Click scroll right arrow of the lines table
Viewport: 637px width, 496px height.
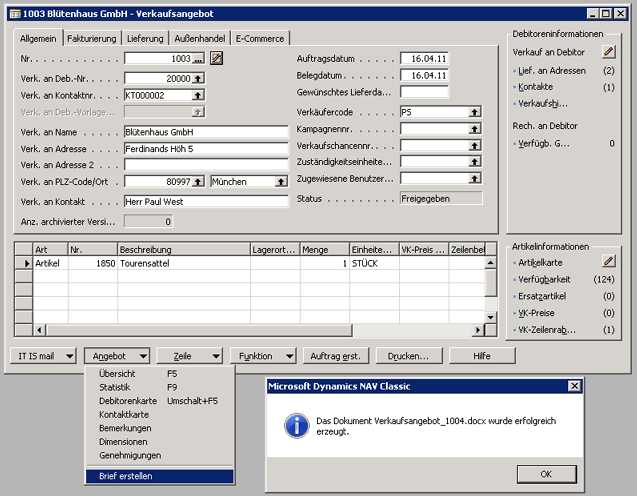pos(478,330)
